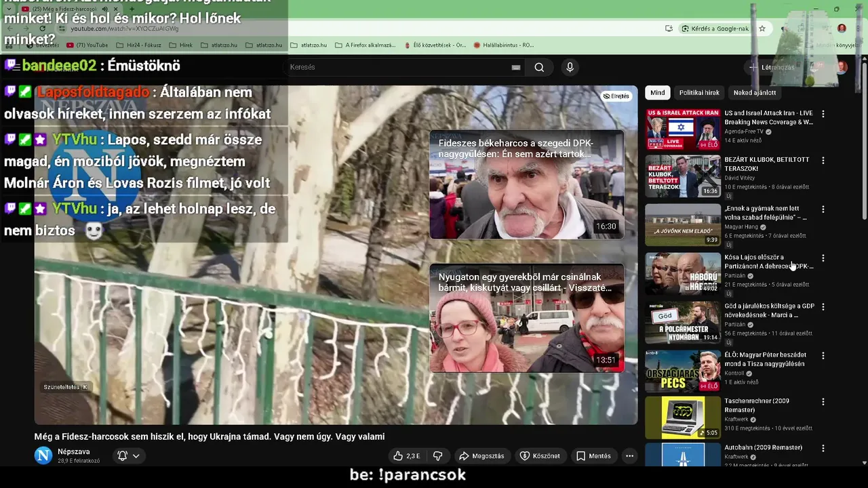This screenshot has width=868, height=488.
Task: Click the Köszönet thanks button
Action: click(x=540, y=456)
